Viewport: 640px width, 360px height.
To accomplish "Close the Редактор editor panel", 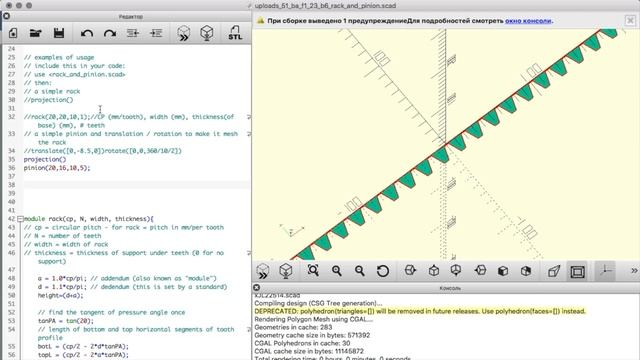I will click(x=7, y=16).
